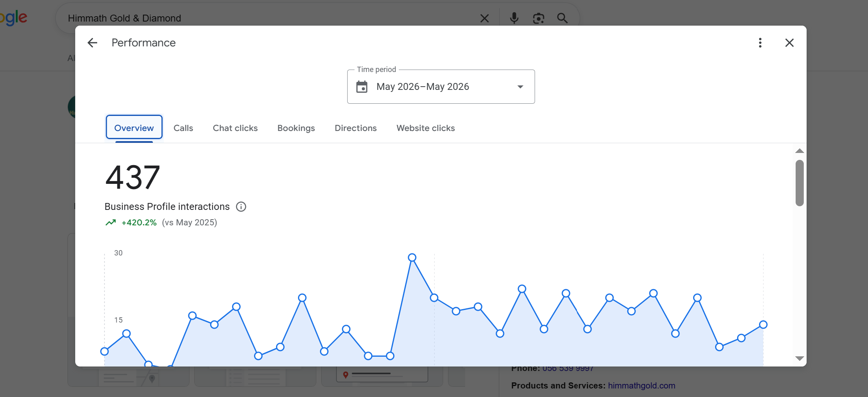Click the peak data point at 30

(x=412, y=257)
